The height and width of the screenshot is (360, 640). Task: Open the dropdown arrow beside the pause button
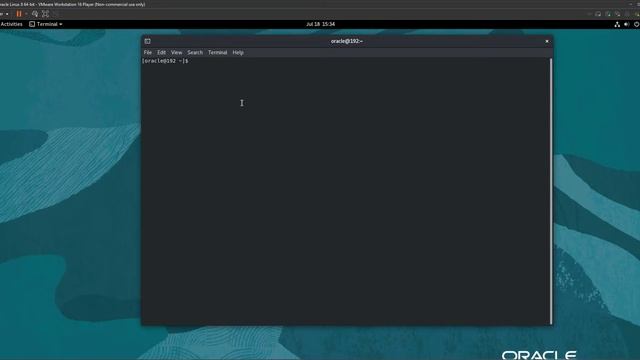[x=26, y=14]
